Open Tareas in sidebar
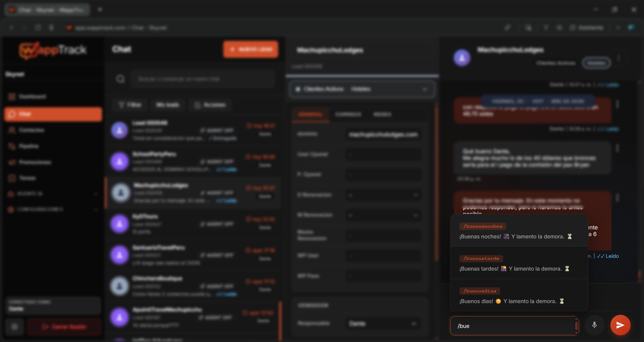This screenshot has width=644, height=342. [53, 178]
